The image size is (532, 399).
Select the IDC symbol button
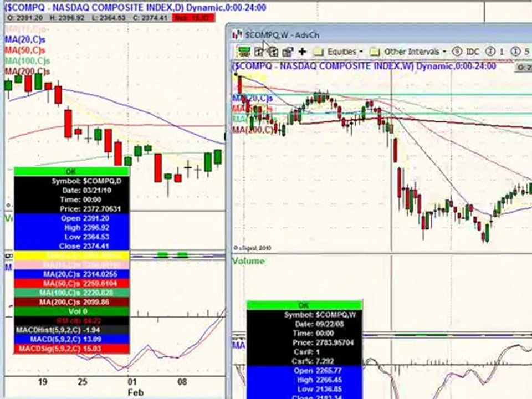pyautogui.click(x=466, y=52)
